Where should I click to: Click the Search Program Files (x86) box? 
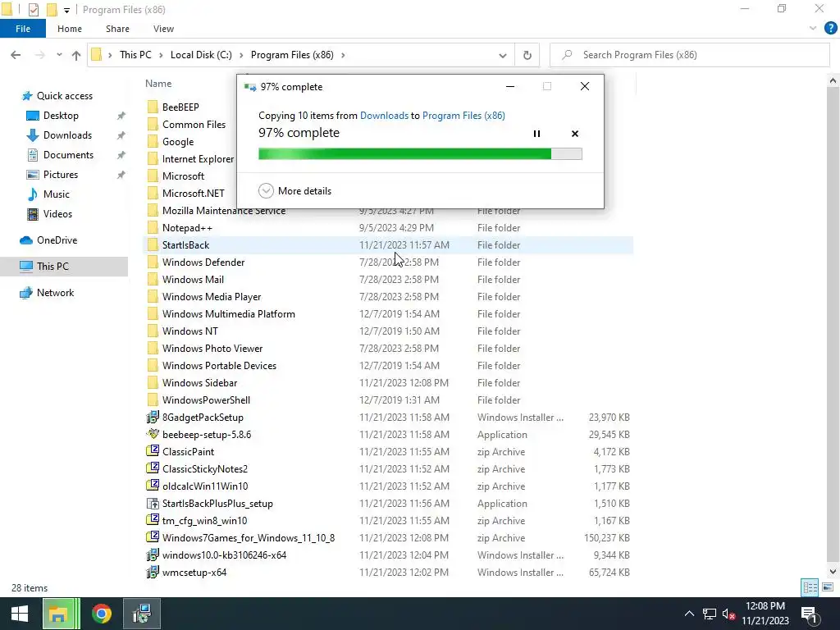(690, 55)
